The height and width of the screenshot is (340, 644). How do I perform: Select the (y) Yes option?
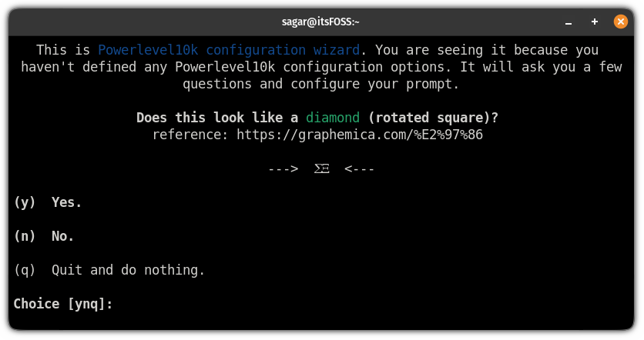pyautogui.click(x=48, y=202)
